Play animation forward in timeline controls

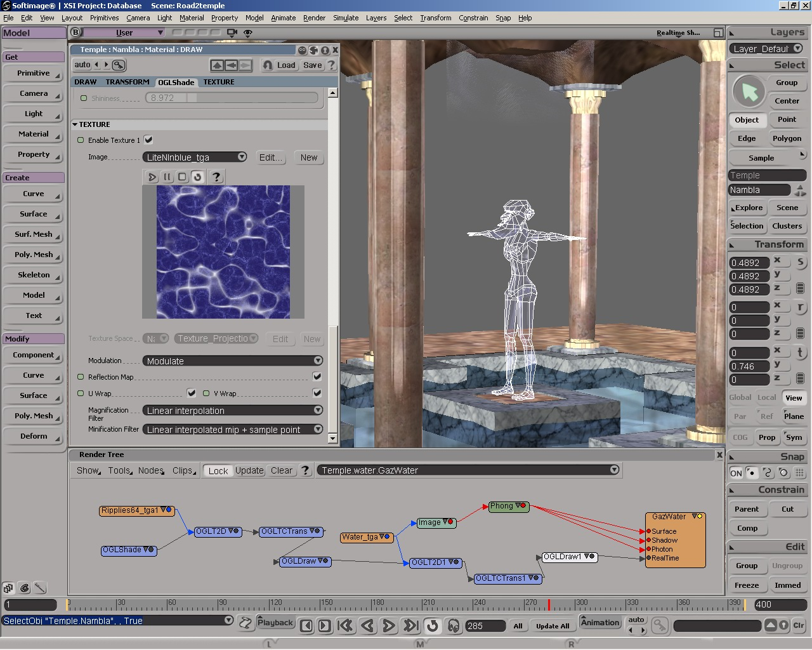(x=389, y=626)
